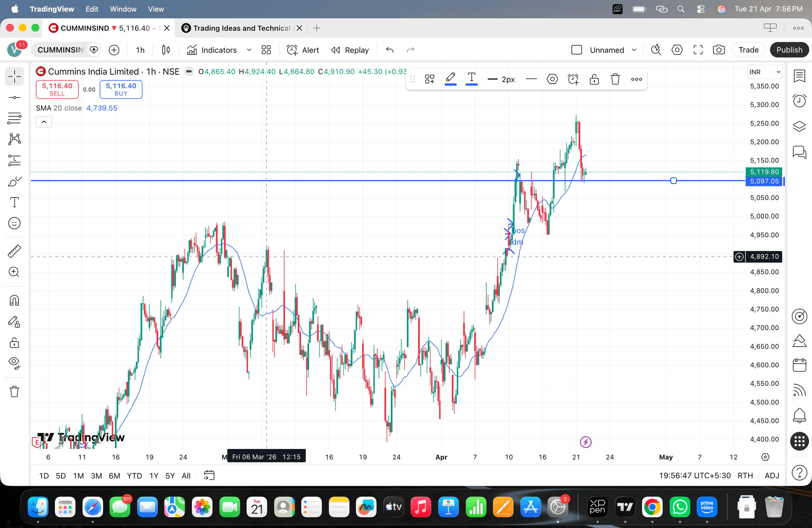Screen dimensions: 812x528
Task: Open the products grid menu
Action: 799,442
